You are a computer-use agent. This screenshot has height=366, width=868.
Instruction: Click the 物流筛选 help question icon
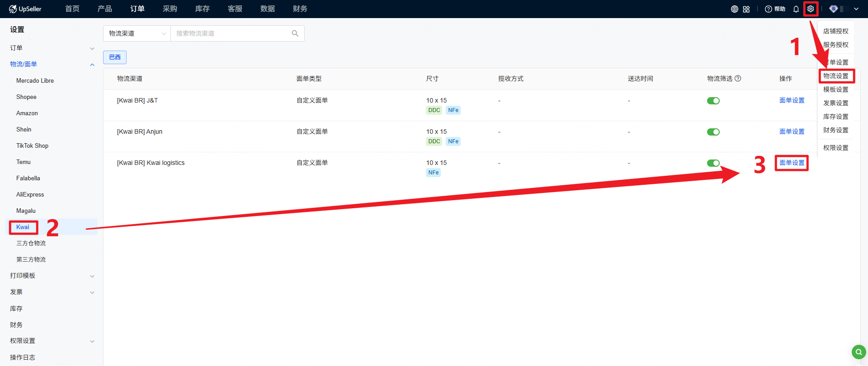click(x=738, y=79)
